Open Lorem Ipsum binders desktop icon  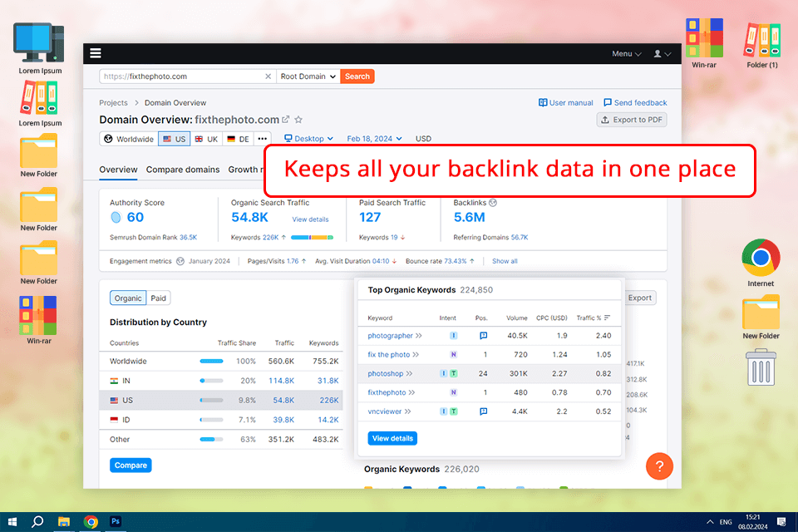tap(40, 103)
